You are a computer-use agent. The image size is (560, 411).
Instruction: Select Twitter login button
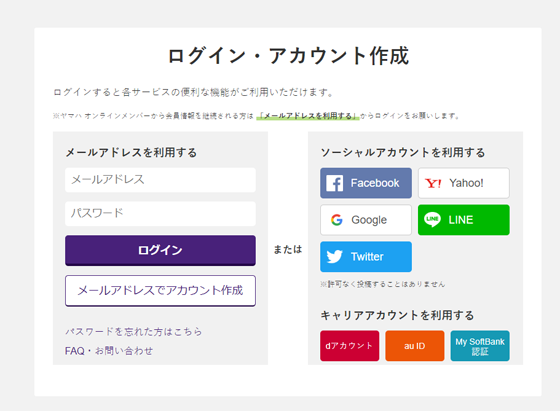click(x=366, y=257)
